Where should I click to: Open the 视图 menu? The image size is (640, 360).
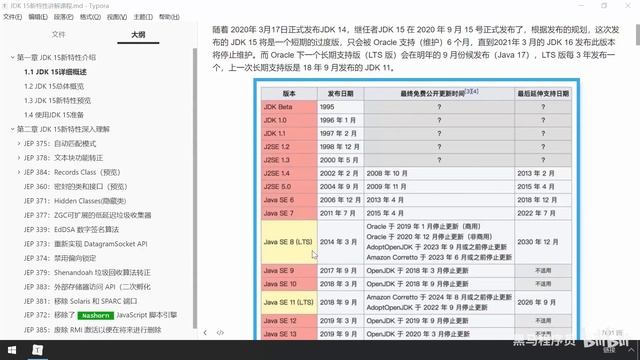pos(117,17)
